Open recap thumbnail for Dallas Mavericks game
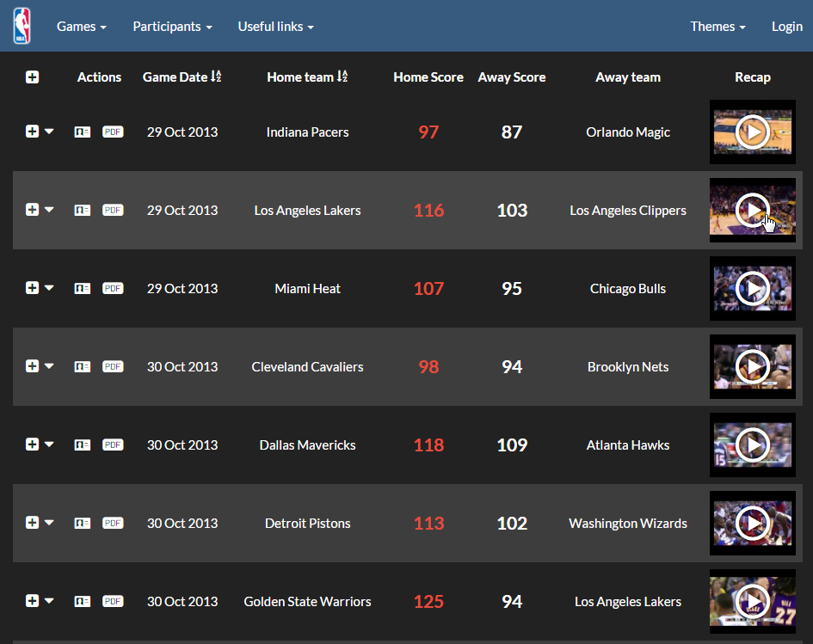The width and height of the screenshot is (813, 644). click(753, 445)
